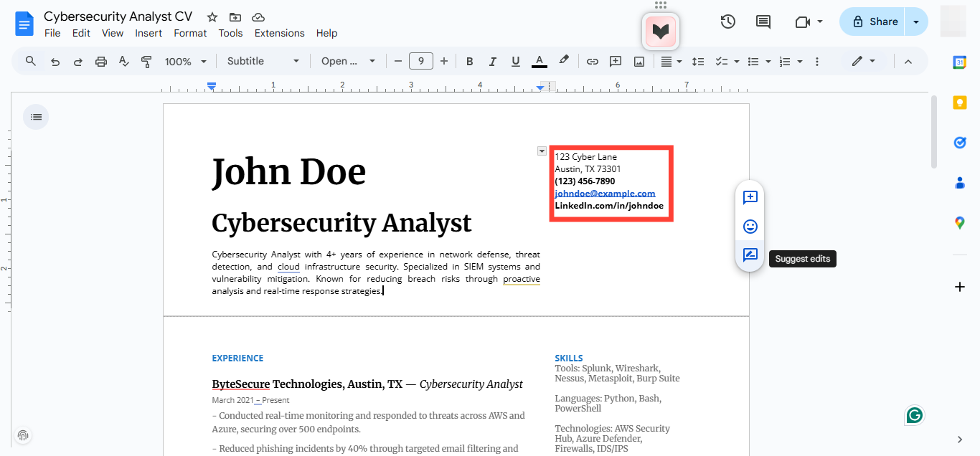Screen dimensions: 980x456
Task: Open the Extensions menu
Action: (279, 33)
